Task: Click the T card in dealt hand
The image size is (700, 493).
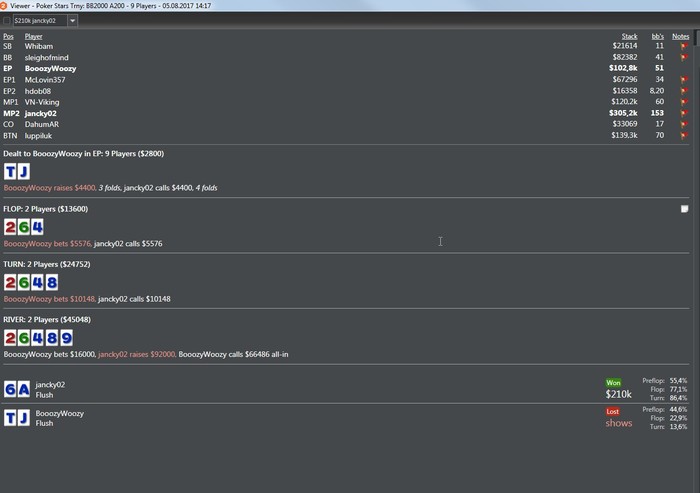Action: [x=10, y=171]
